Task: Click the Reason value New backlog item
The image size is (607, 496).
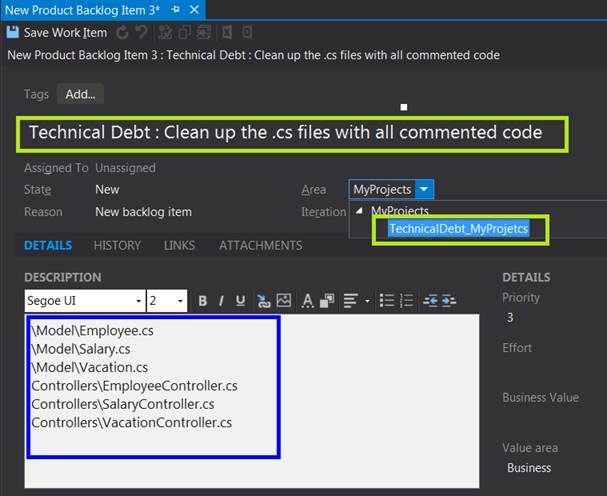Action: click(x=143, y=212)
